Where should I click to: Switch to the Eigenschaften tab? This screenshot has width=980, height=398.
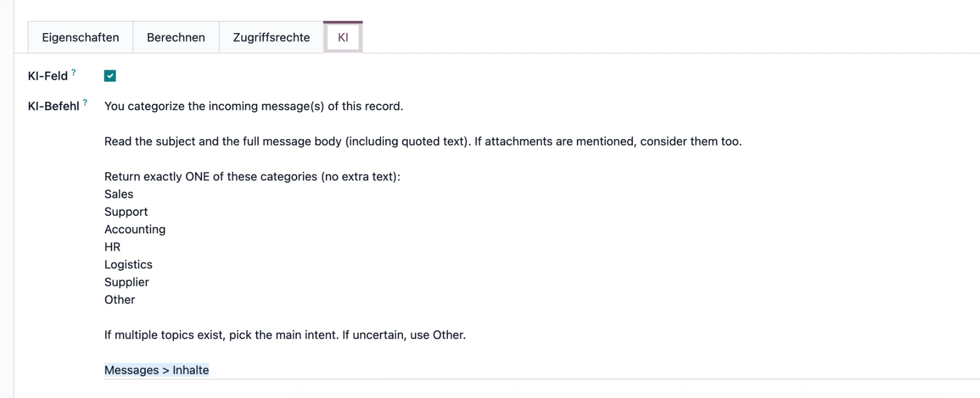(79, 37)
